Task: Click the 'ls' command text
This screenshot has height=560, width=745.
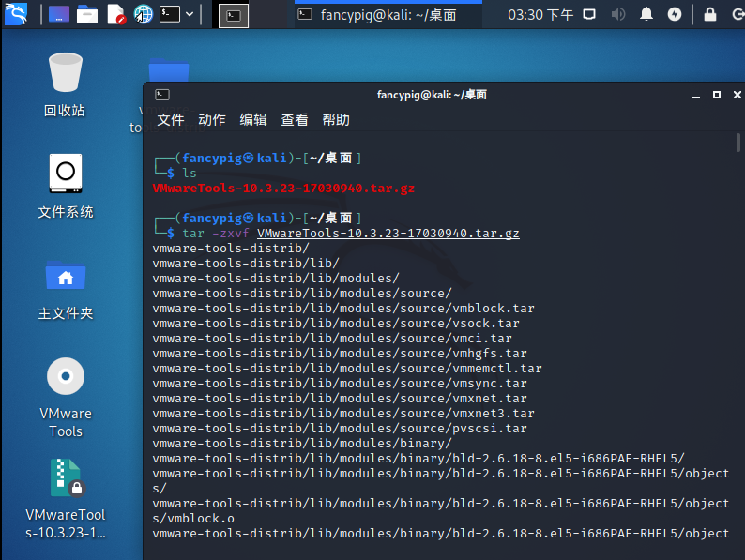Action: pyautogui.click(x=190, y=173)
